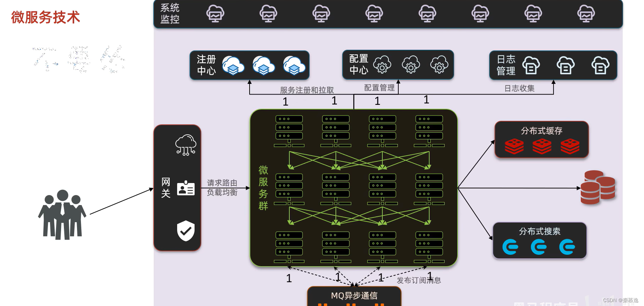Click the top-right server rack in 微服务群
Screen dimensions: 644x306
pyautogui.click(x=429, y=131)
